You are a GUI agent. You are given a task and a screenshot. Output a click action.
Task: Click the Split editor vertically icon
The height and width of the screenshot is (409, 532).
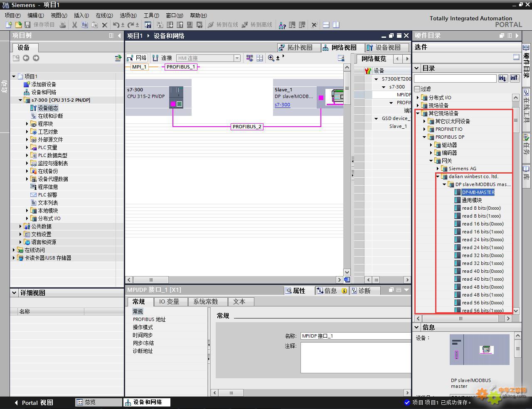(336, 25)
